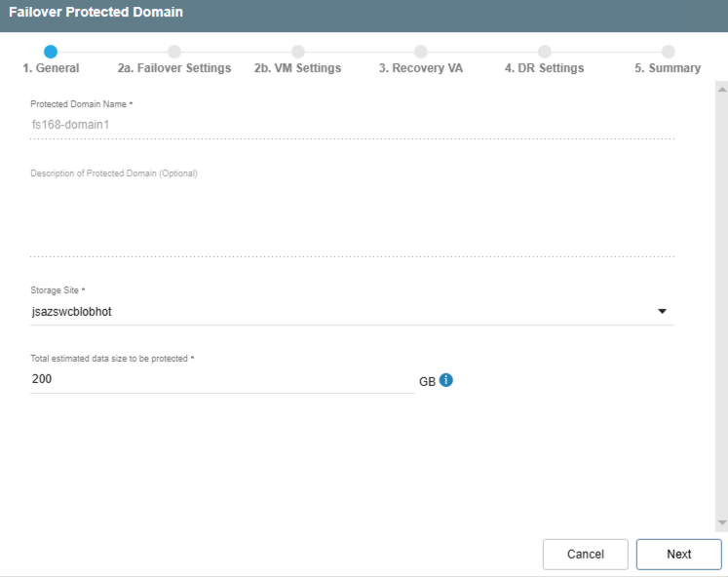This screenshot has width=728, height=577.
Task: Click the step circle above Summary
Action: (668, 52)
